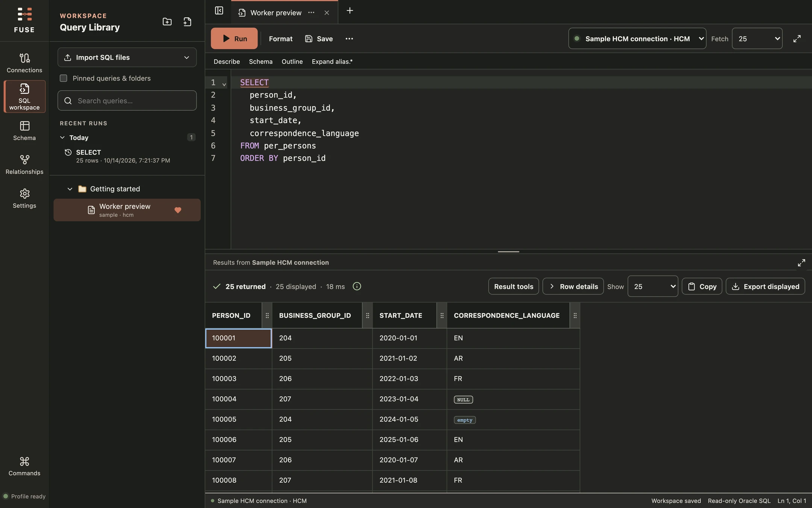
Task: Open the Relationships sidebar section
Action: click(x=24, y=164)
